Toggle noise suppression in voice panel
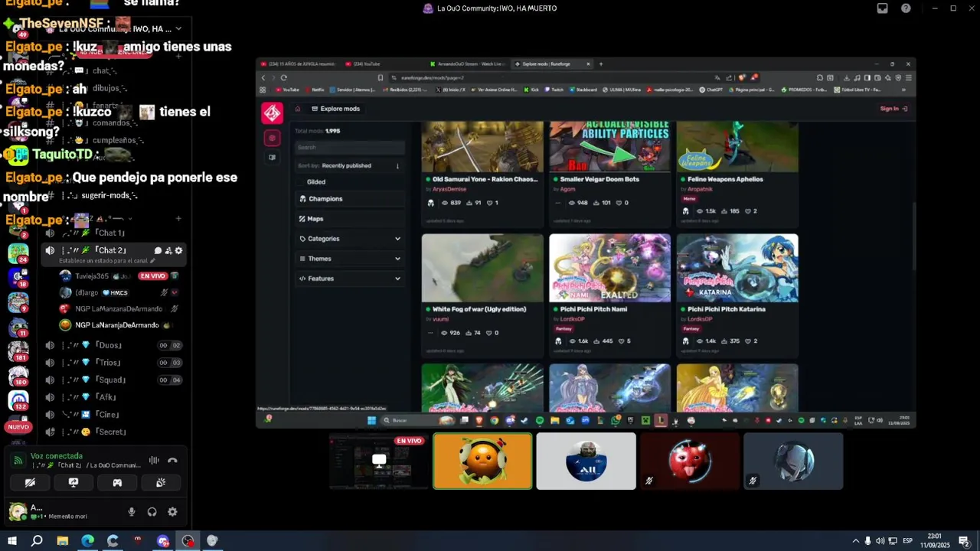This screenshot has width=980, height=551. tap(154, 461)
